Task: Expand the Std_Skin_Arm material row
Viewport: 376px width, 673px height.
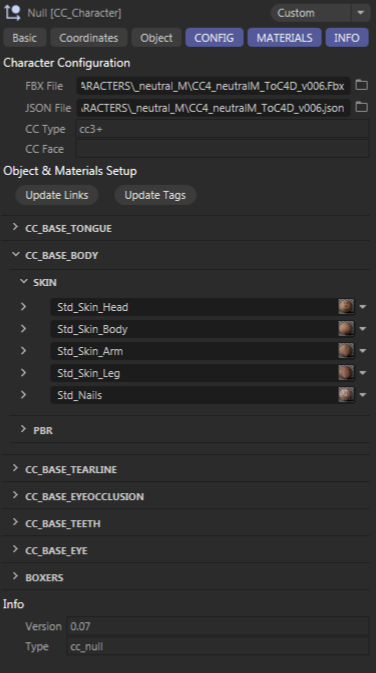Action: [x=24, y=350]
